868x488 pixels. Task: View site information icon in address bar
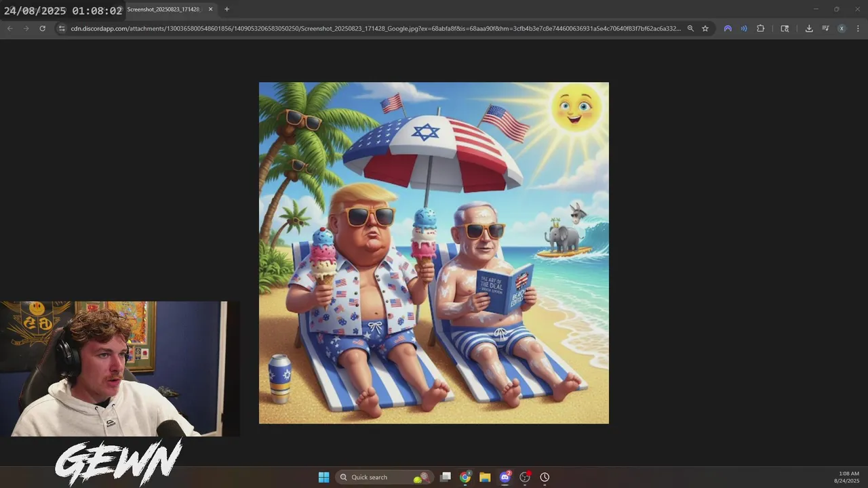[x=62, y=28]
